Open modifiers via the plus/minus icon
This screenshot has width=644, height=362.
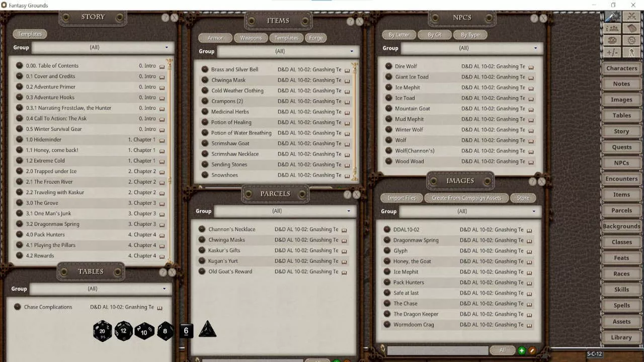612,53
